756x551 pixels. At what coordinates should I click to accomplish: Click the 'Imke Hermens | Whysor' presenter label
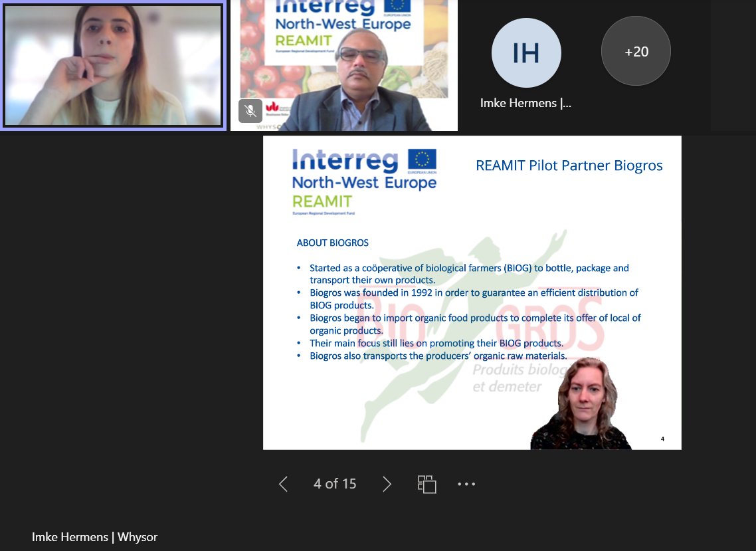coord(94,537)
